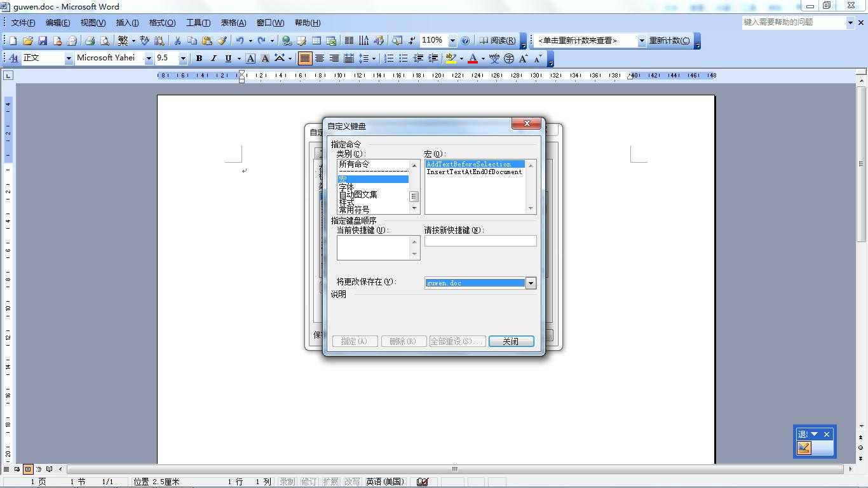Apply character shading to text
This screenshot has width=868, height=488.
coord(265,58)
